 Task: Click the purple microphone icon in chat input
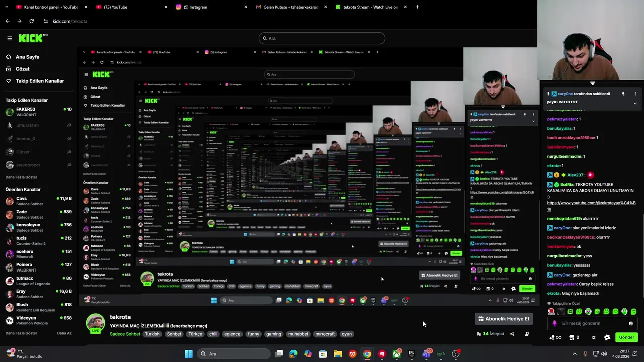click(554, 323)
